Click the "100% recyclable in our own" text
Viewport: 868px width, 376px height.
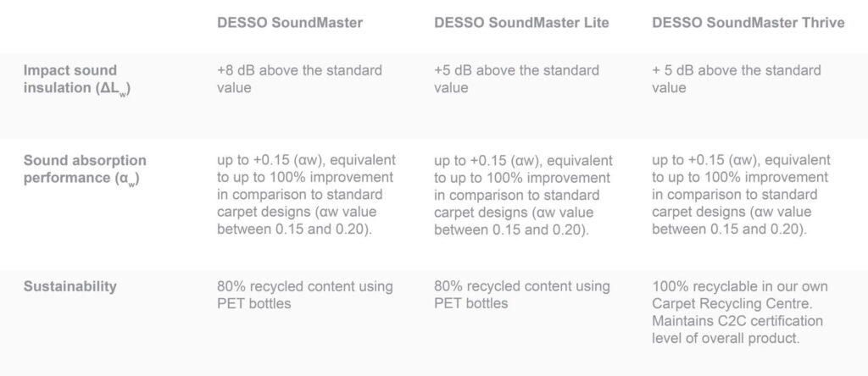point(739,286)
